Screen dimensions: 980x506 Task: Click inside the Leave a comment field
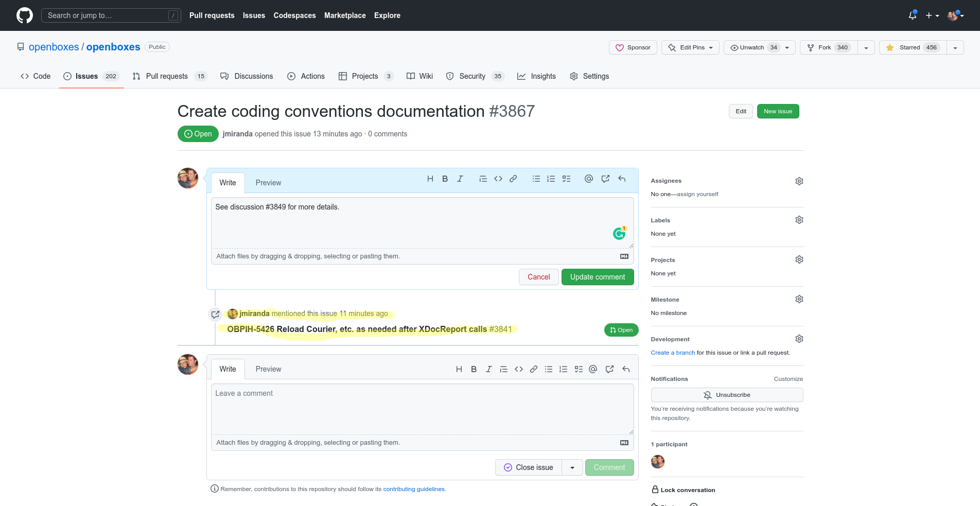click(x=422, y=409)
